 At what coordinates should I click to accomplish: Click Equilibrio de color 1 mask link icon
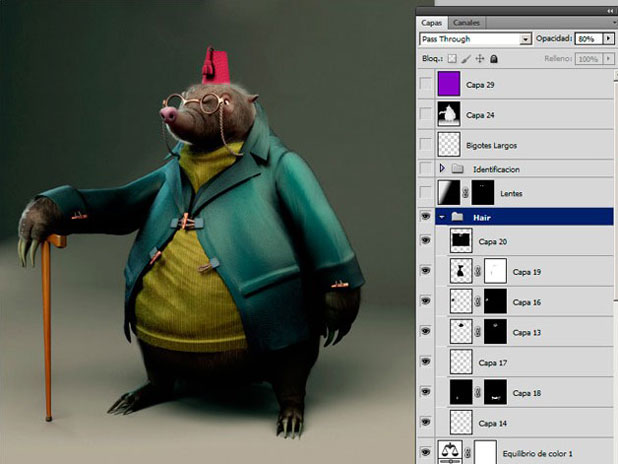(x=468, y=453)
